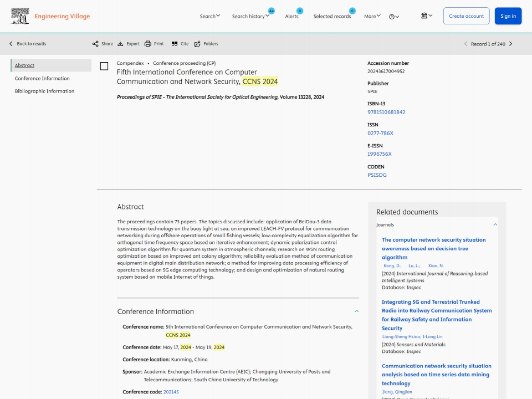Open the help question mark icon
The width and height of the screenshot is (532, 399).
click(x=392, y=17)
